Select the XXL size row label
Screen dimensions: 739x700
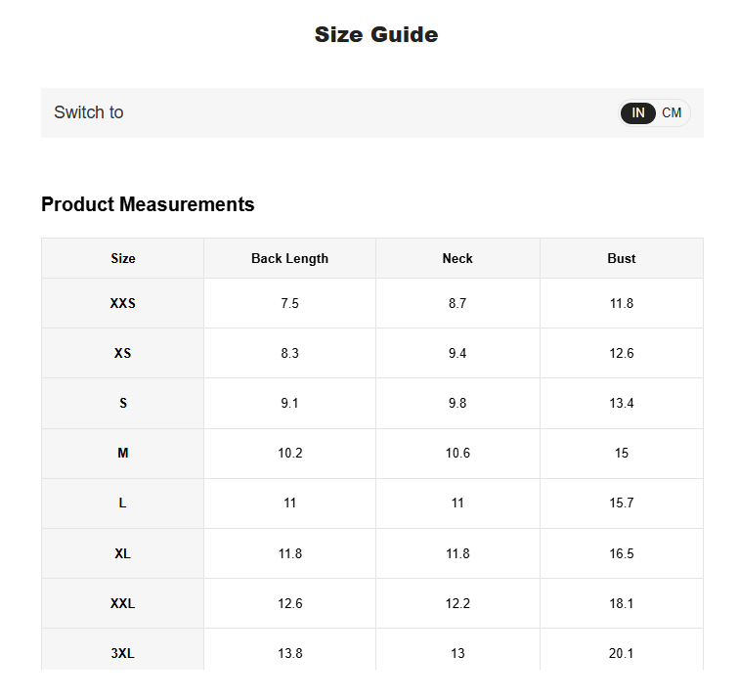(122, 603)
